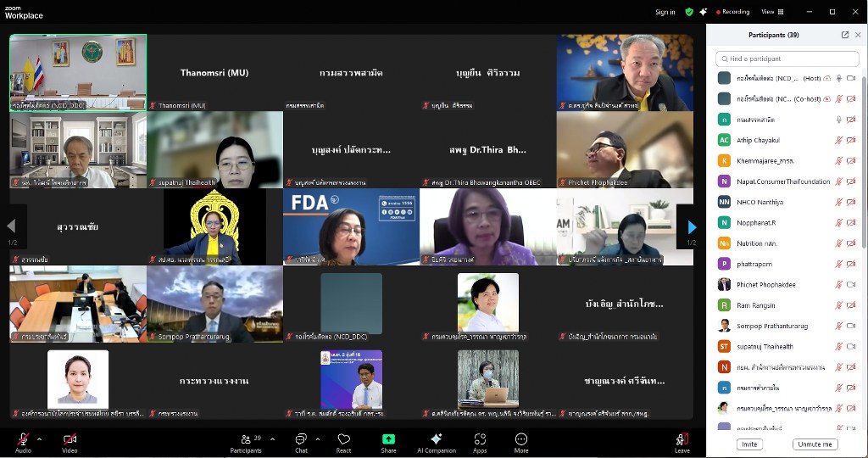Open the View layout menu
The height and width of the screenshot is (458, 868).
772,12
